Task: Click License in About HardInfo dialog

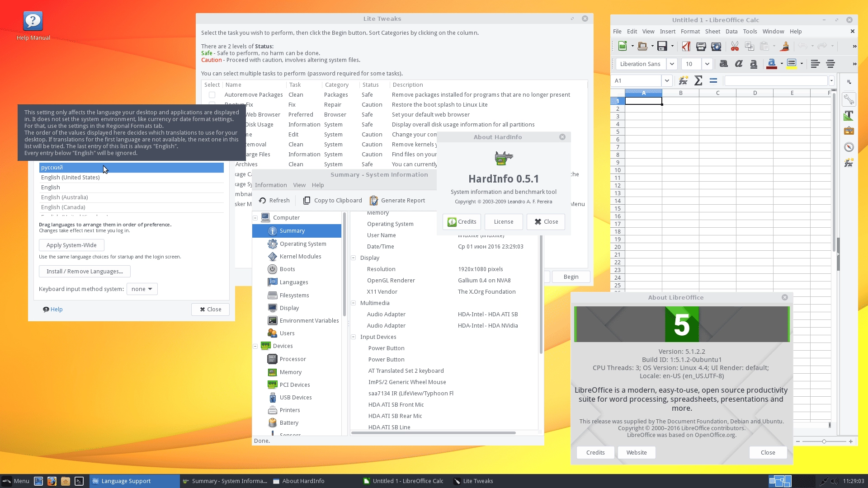Action: [504, 222]
